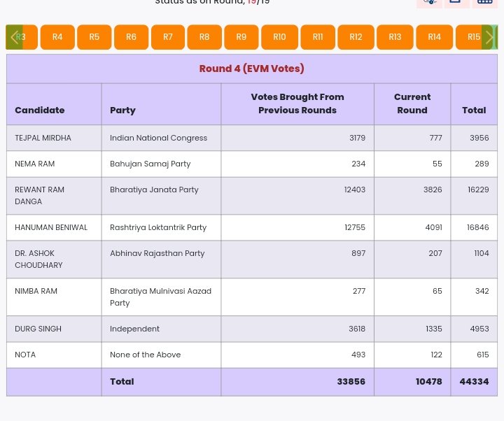Switch to the R6 round tab
This screenshot has width=504, height=421.
(131, 37)
